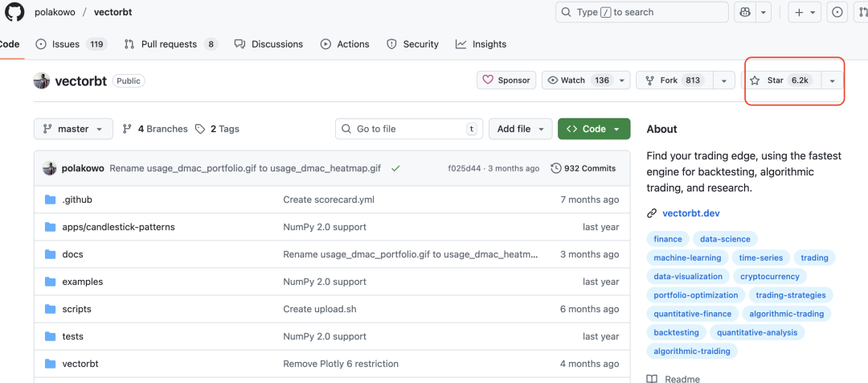Open the polakowo owner link in breadcrumb
The image size is (868, 383).
(55, 11)
